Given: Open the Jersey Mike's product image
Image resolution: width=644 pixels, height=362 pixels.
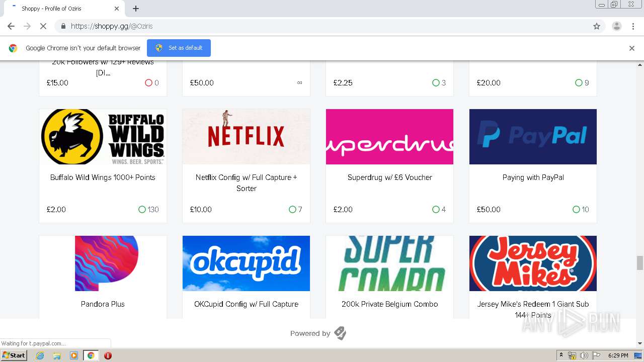Looking at the screenshot, I should click(533, 263).
